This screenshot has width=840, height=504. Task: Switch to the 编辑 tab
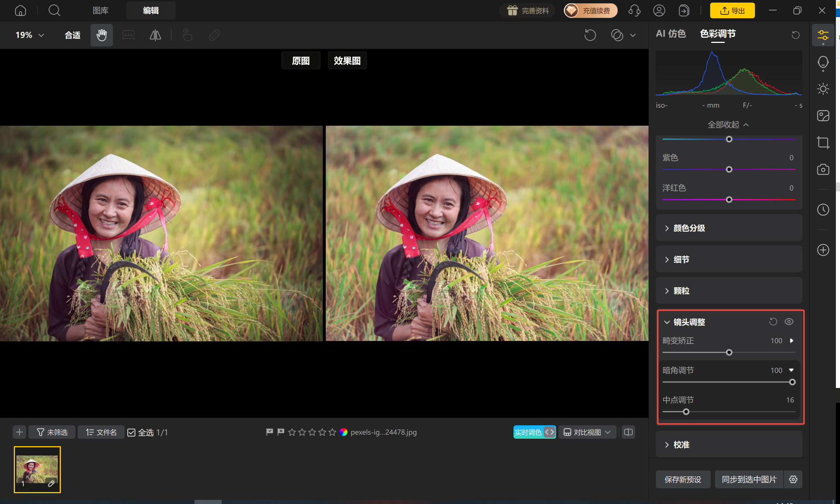tap(151, 10)
